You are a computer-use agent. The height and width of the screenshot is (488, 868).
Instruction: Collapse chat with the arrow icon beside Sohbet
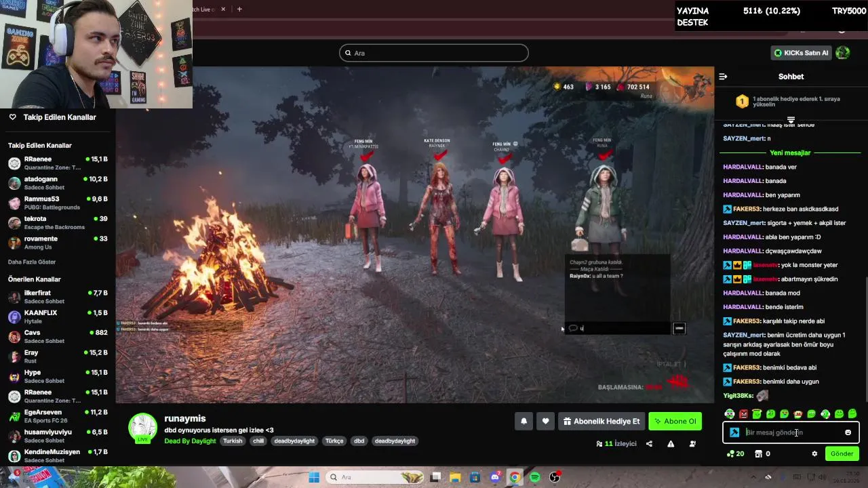coord(723,77)
